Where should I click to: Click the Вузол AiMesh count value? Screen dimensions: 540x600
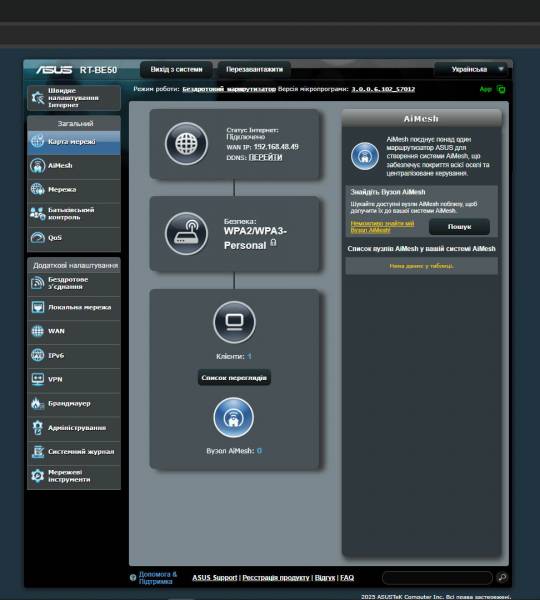259,451
